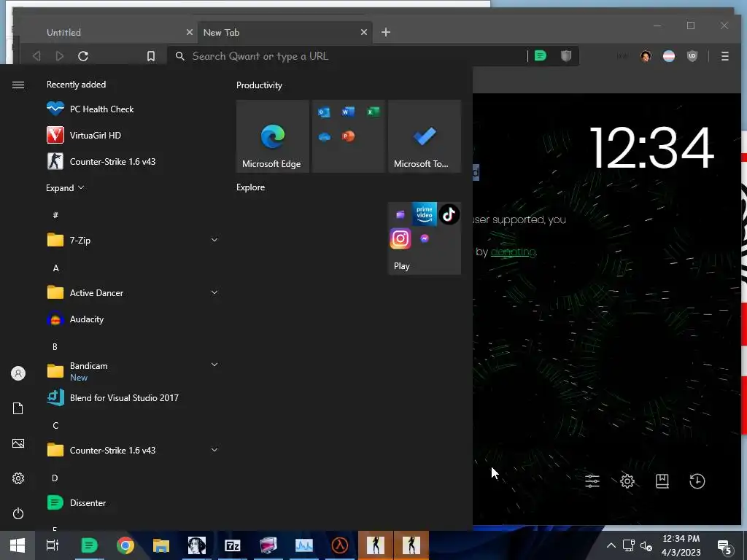Open the Office apps tile group
The height and width of the screenshot is (560, 747).
(348, 136)
